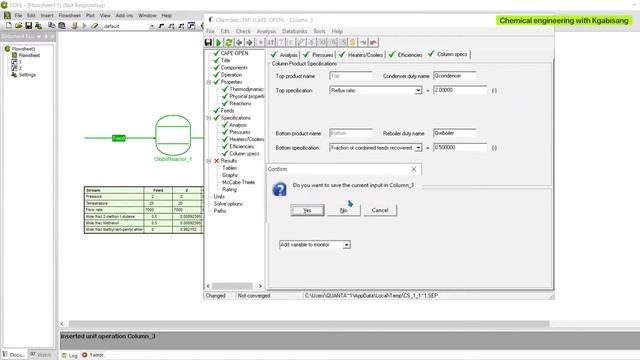640x360 pixels.
Task: Save the ChemSep column input file
Action: pyautogui.click(x=208, y=42)
